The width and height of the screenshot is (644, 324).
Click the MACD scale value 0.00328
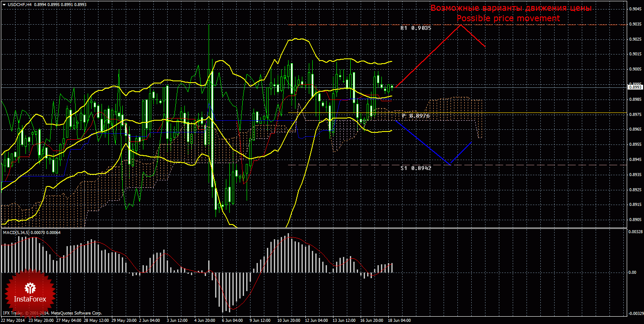pyautogui.click(x=634, y=232)
